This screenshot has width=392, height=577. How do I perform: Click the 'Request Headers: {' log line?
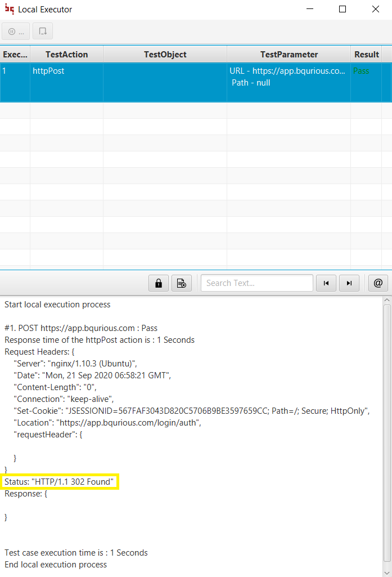click(39, 352)
